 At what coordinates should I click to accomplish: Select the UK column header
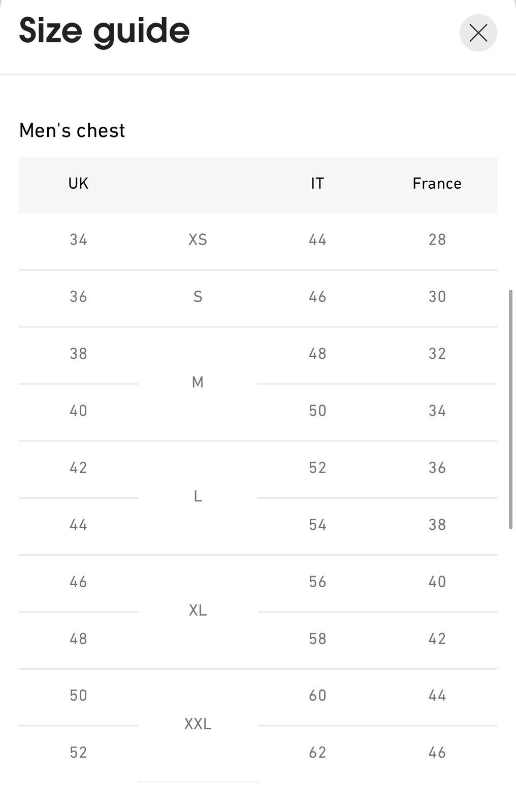78,184
